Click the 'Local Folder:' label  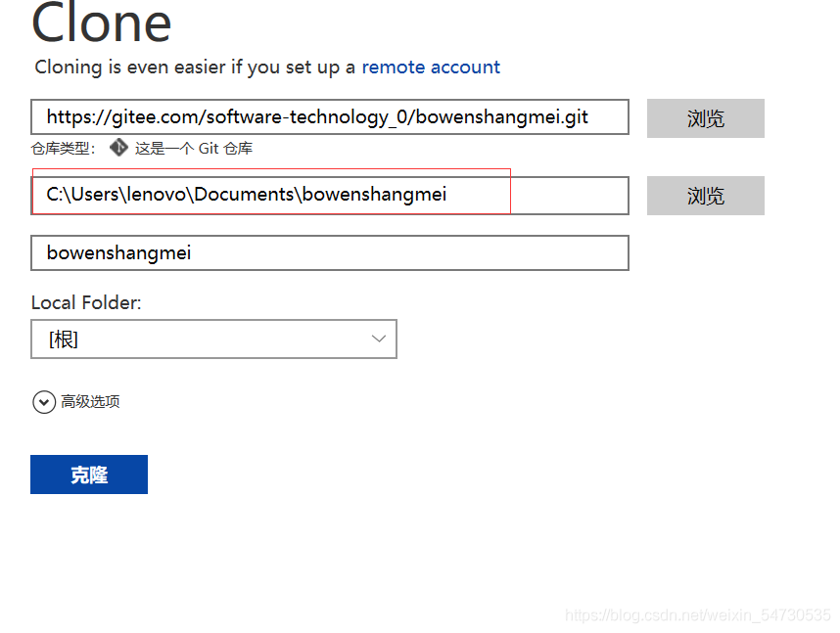tap(86, 302)
